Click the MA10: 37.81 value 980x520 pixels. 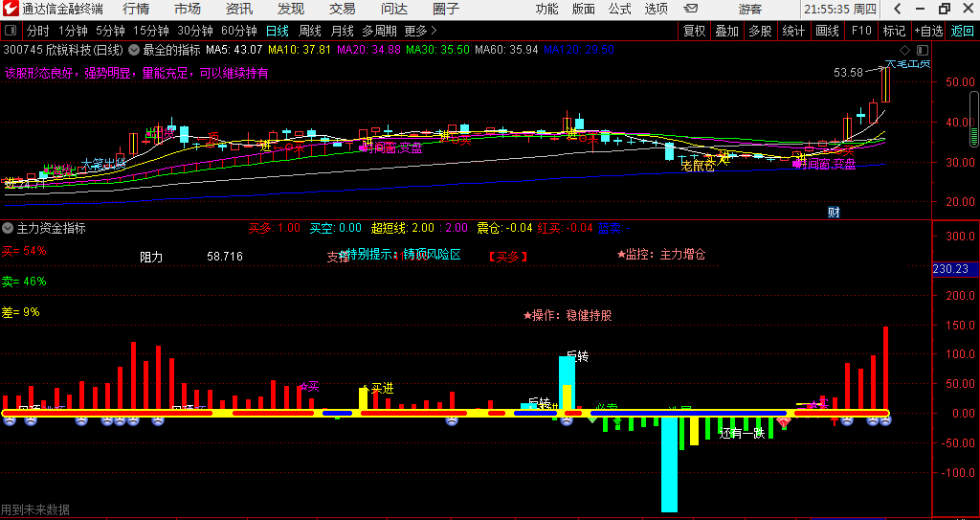click(x=300, y=50)
